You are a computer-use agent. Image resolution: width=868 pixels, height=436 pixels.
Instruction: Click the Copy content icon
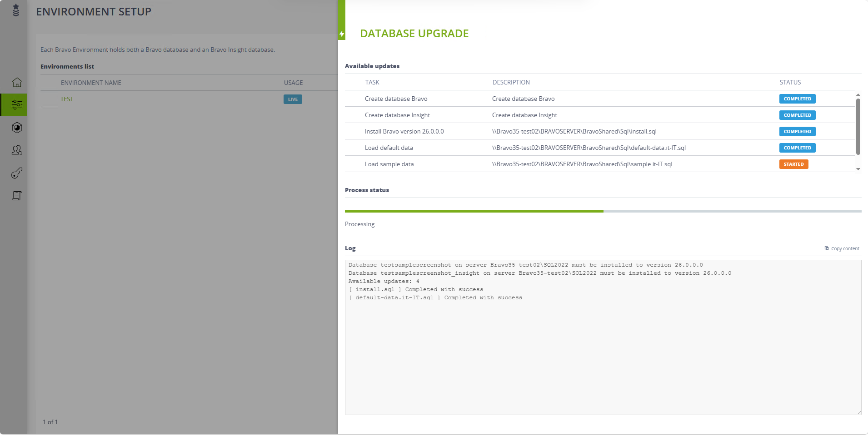tap(827, 248)
